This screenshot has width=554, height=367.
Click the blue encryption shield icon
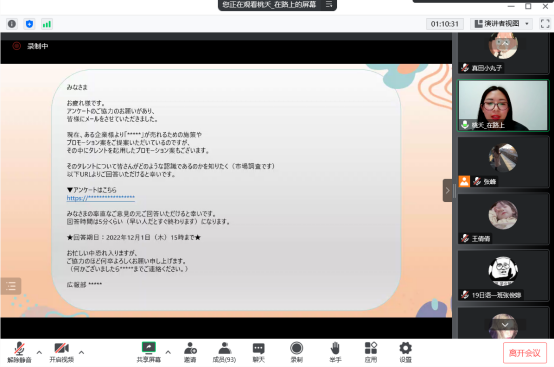coord(29,24)
